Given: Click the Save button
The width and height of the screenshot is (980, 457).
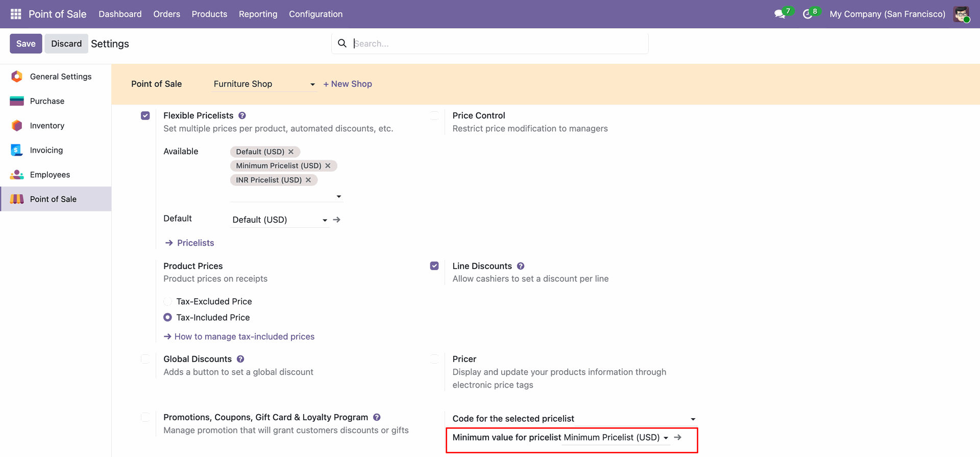Looking at the screenshot, I should 26,43.
